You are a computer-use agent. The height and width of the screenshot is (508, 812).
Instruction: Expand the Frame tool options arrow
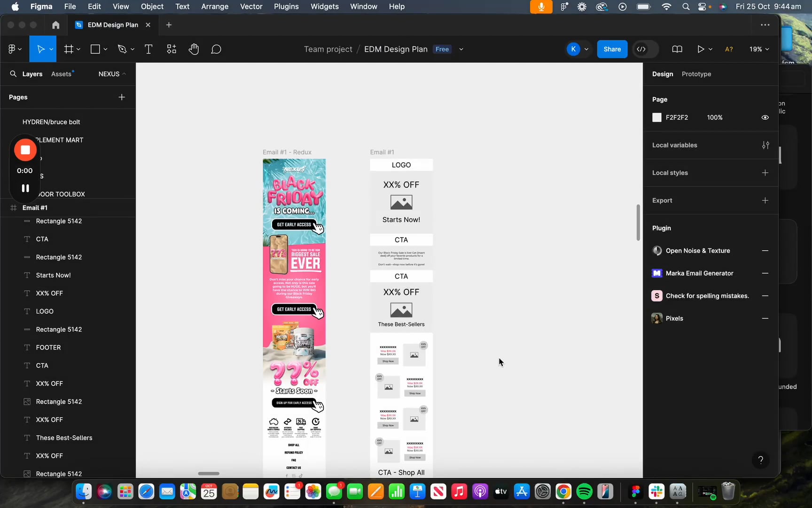click(x=78, y=49)
